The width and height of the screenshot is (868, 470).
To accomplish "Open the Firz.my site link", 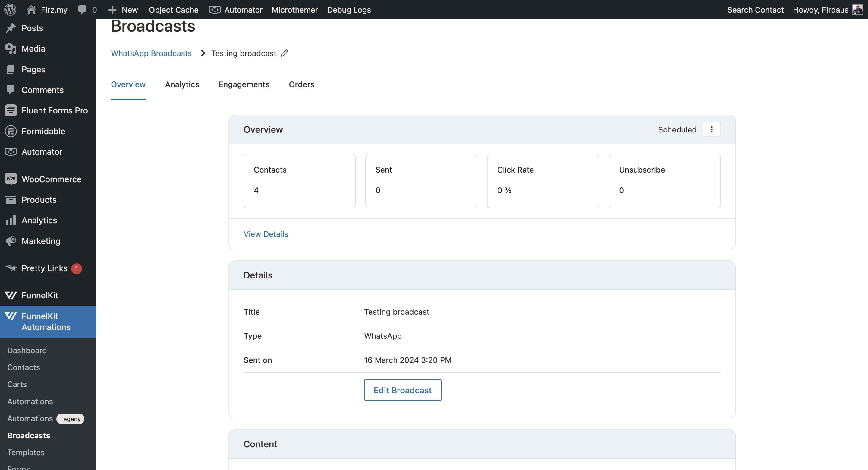I will point(54,10).
